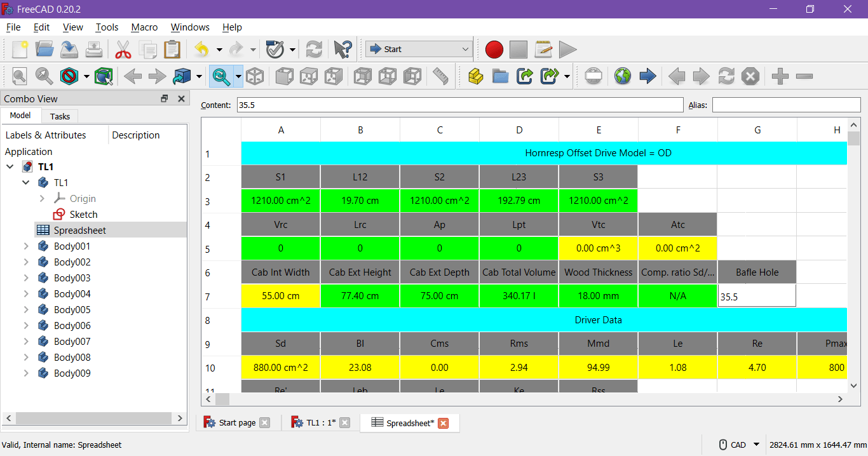The width and height of the screenshot is (868, 456).
Task: Open the draw style dropdown arrow
Action: tap(86, 77)
